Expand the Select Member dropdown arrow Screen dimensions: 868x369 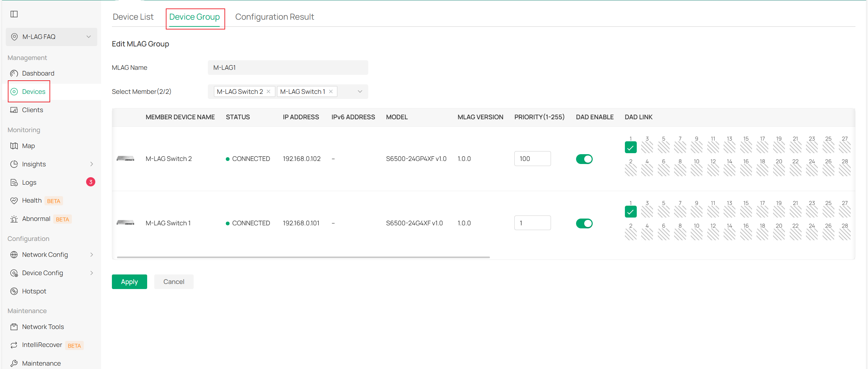pyautogui.click(x=360, y=92)
